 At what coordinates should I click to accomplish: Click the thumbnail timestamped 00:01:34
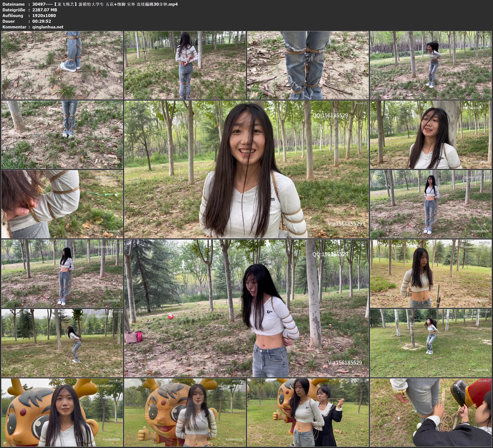pos(62,65)
